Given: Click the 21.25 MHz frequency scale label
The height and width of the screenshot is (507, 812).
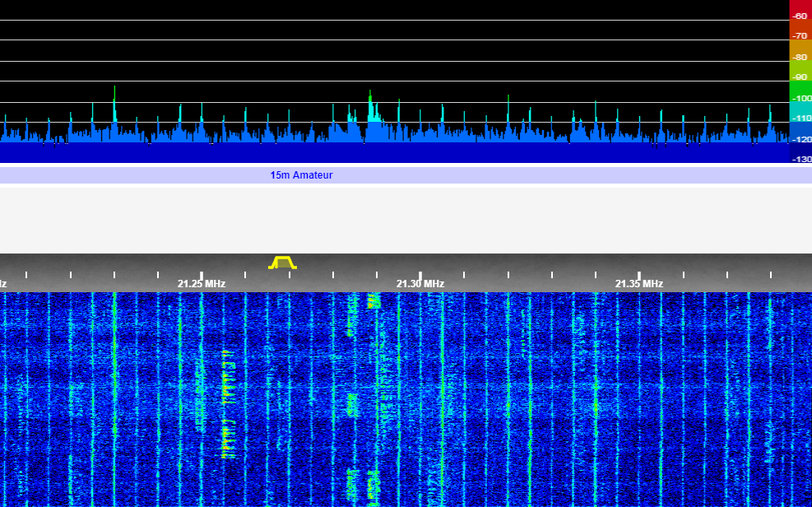Looking at the screenshot, I should [202, 284].
